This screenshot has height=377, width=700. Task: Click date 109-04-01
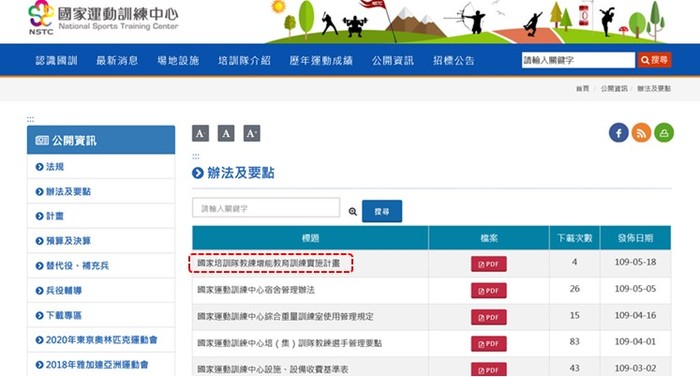[x=635, y=342]
